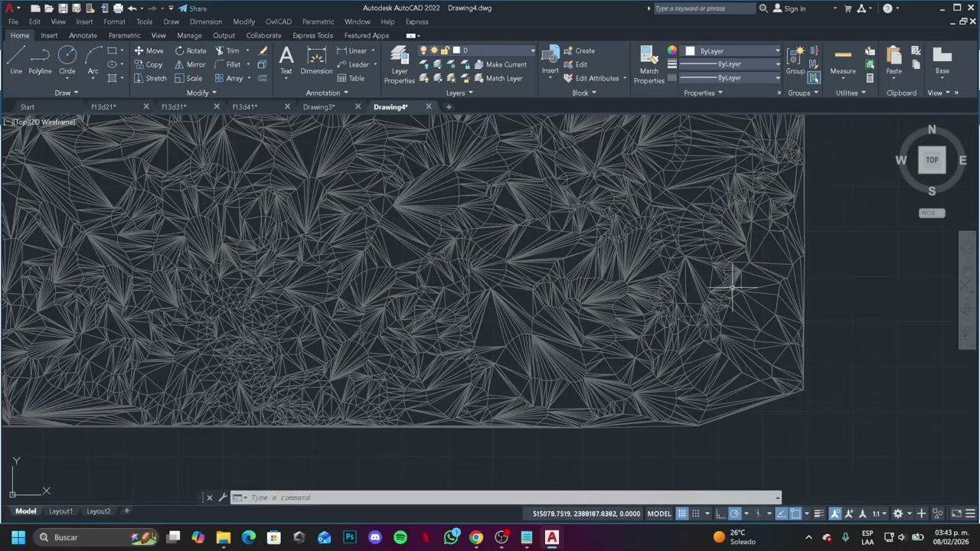The width and height of the screenshot is (980, 551).
Task: Open Layer Properties manager
Action: pyautogui.click(x=399, y=64)
